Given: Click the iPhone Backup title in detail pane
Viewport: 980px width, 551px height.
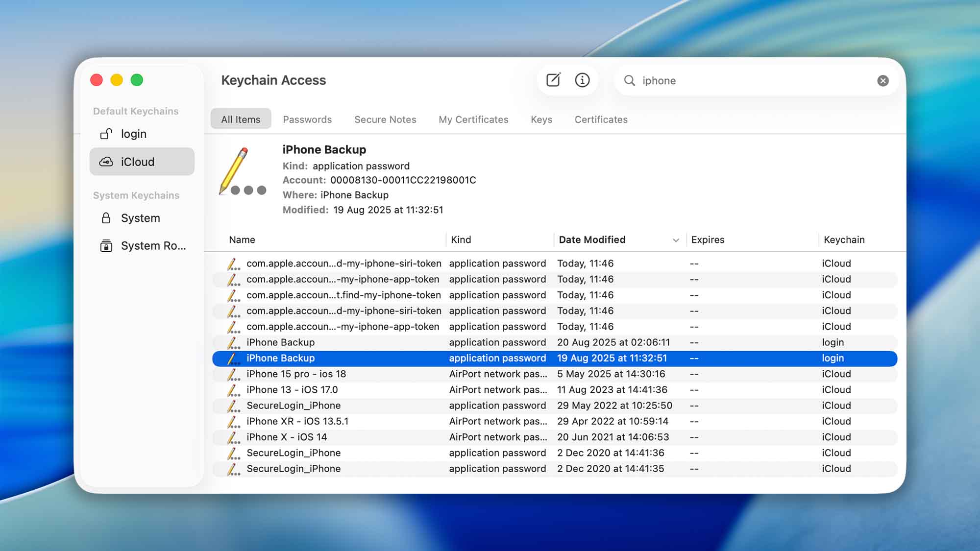Looking at the screenshot, I should (x=324, y=149).
